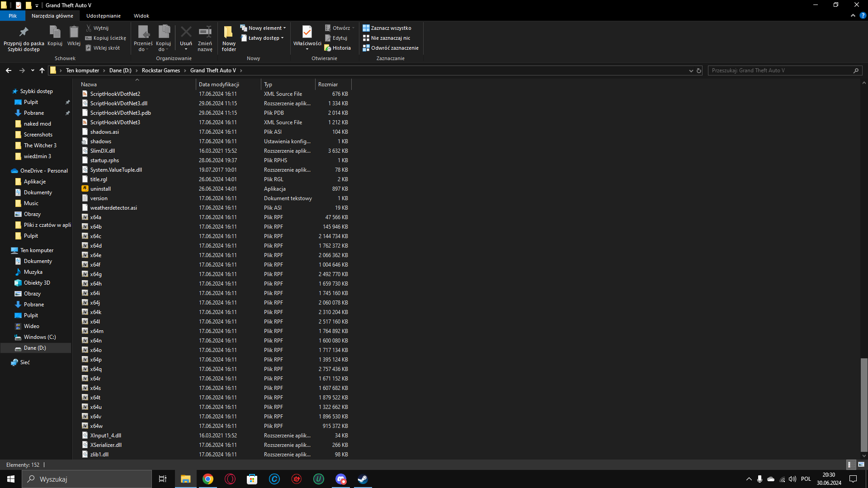Click the Nowy folder icon
This screenshot has width=868, height=488.
(229, 32)
